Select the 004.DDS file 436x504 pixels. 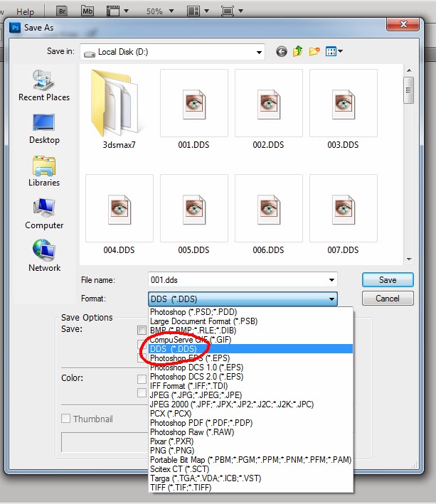tap(119, 215)
